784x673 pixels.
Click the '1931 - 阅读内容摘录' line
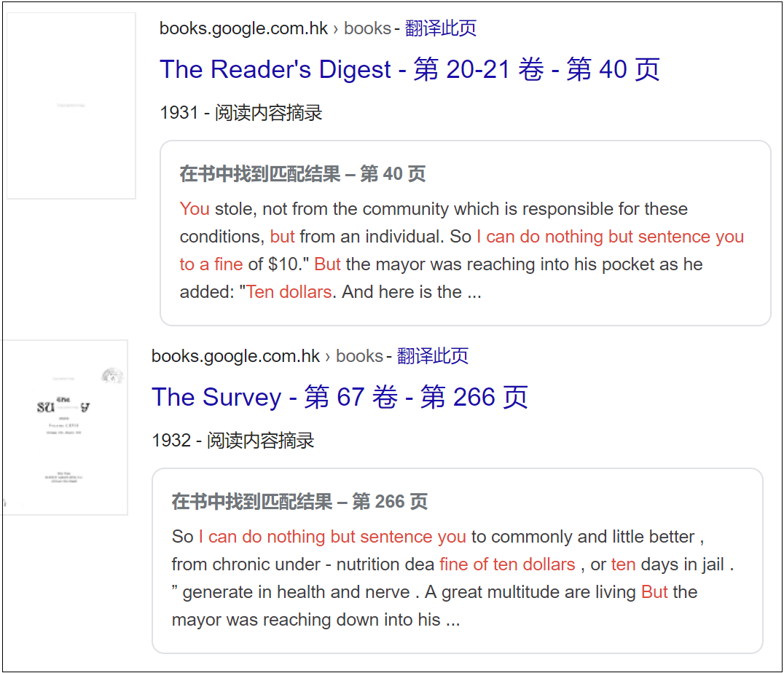[241, 113]
